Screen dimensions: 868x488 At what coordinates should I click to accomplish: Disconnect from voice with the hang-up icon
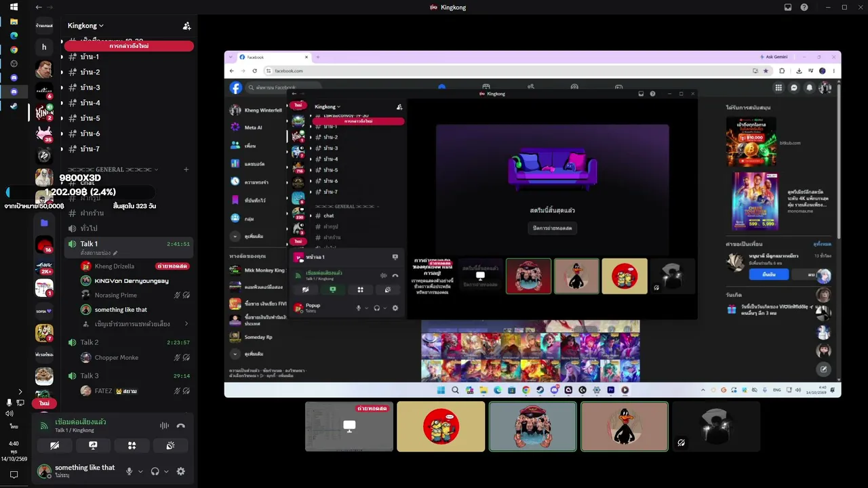[x=180, y=426]
